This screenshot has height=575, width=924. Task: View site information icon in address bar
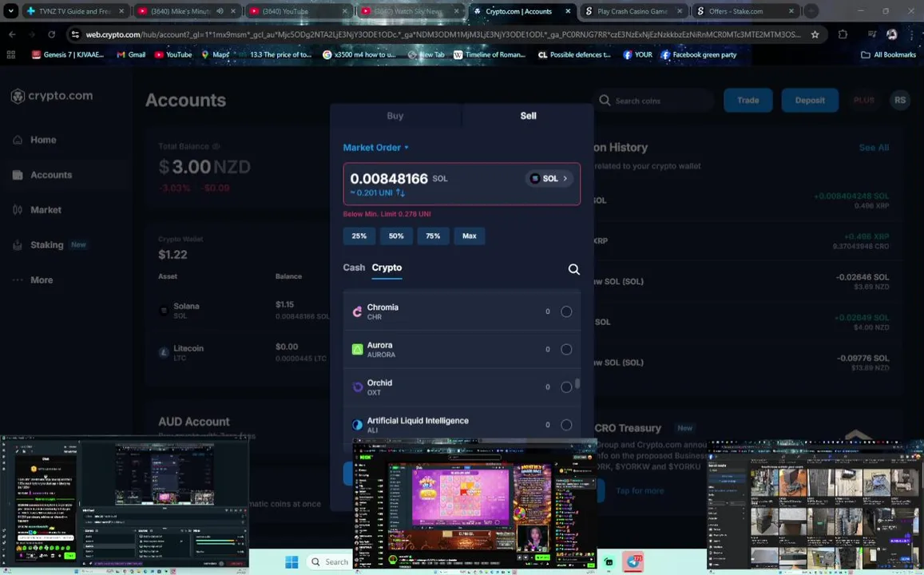[x=75, y=34]
